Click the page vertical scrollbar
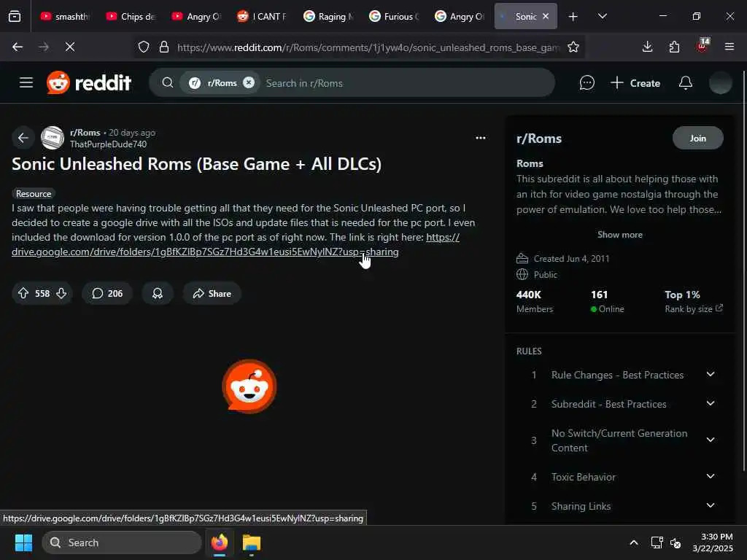Screen dimensions: 747x560 click(743, 271)
